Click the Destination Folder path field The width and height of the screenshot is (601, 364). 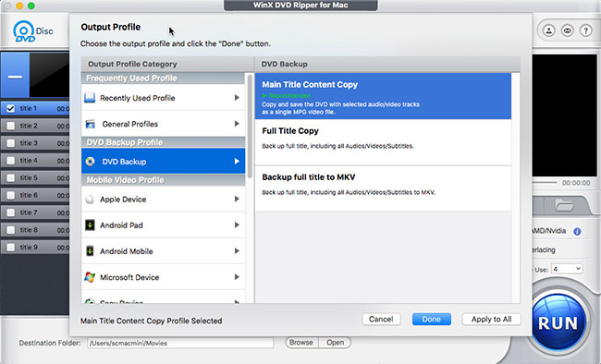[x=180, y=343]
